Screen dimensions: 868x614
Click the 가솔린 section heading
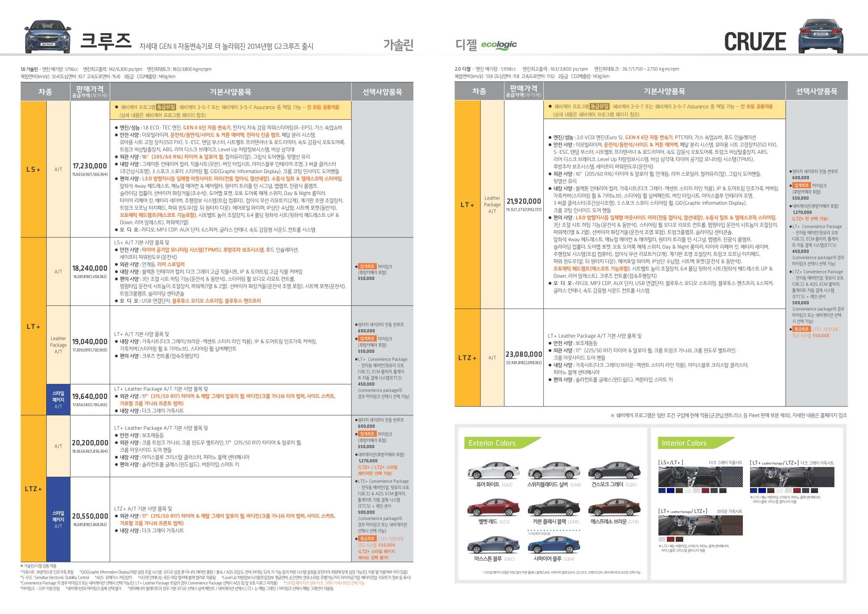coord(398,45)
